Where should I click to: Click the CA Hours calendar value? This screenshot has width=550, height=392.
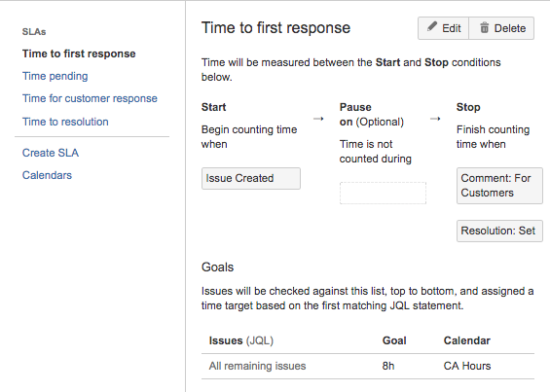(467, 366)
